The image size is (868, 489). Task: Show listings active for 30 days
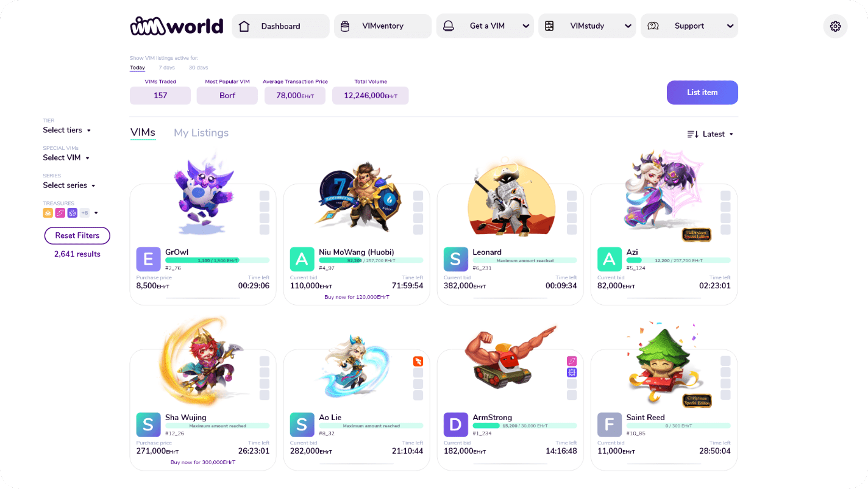pyautogui.click(x=198, y=68)
